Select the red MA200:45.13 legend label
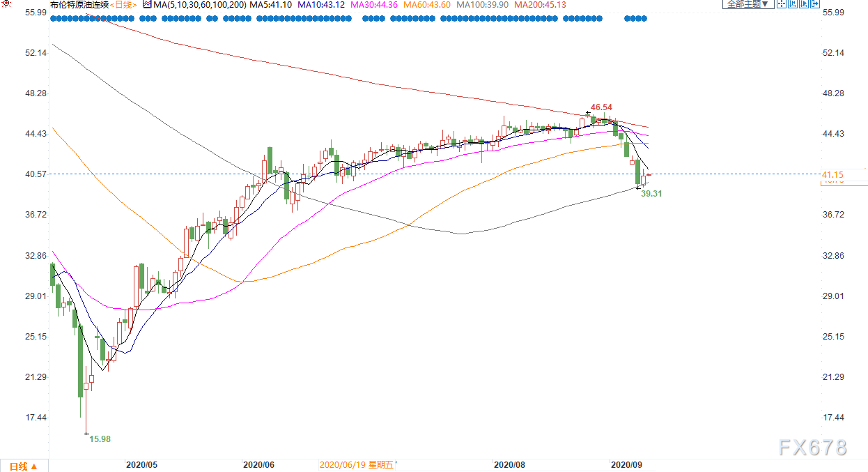868x472 pixels. [541, 4]
